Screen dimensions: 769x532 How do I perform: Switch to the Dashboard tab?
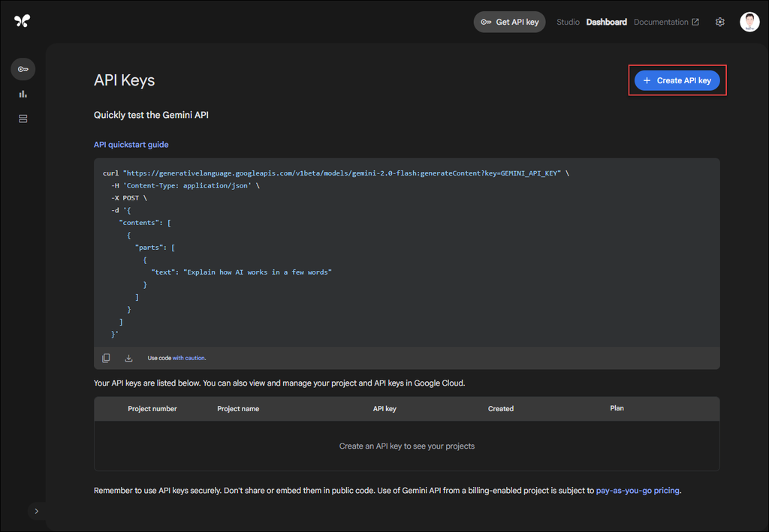click(x=607, y=22)
